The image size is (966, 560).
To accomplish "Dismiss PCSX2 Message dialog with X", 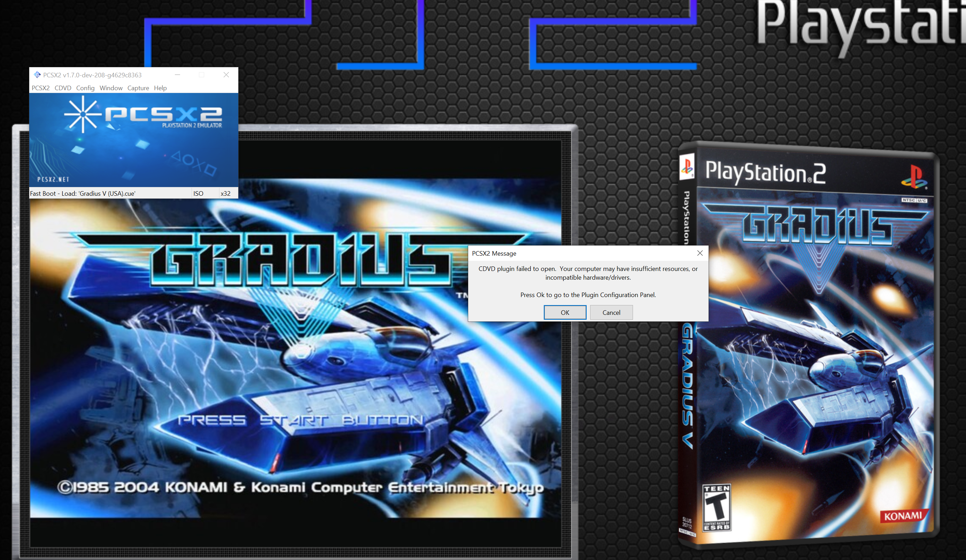I will tap(700, 253).
